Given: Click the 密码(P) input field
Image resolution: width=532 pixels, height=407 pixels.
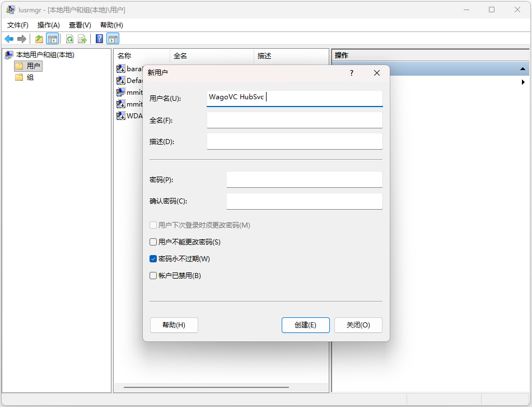Looking at the screenshot, I should [304, 179].
